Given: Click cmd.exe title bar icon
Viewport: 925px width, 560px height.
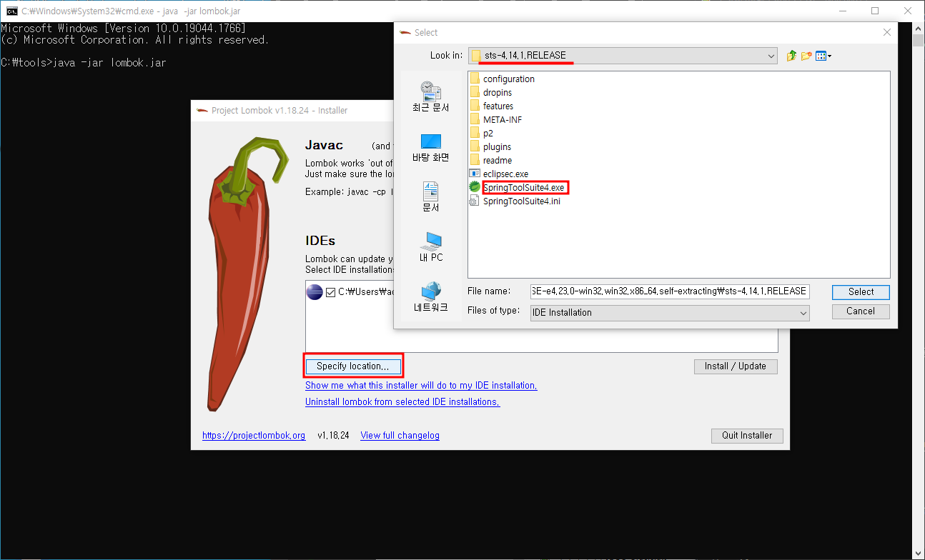Looking at the screenshot, I should click(11, 11).
